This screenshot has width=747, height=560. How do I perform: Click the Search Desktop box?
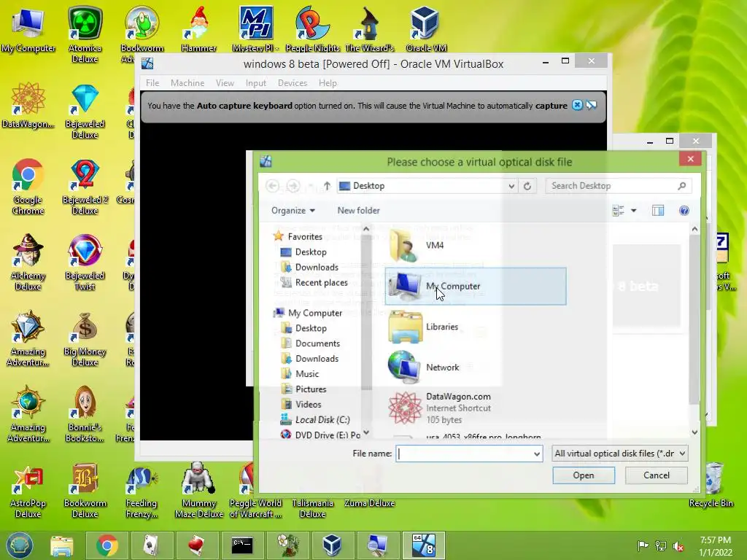(619, 186)
